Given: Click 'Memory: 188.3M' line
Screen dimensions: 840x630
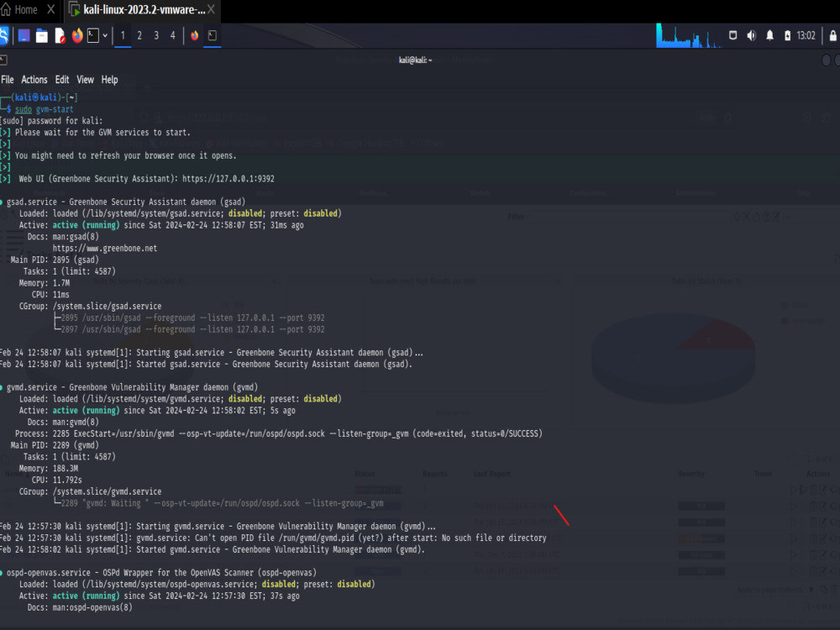Looking at the screenshot, I should pos(48,468).
